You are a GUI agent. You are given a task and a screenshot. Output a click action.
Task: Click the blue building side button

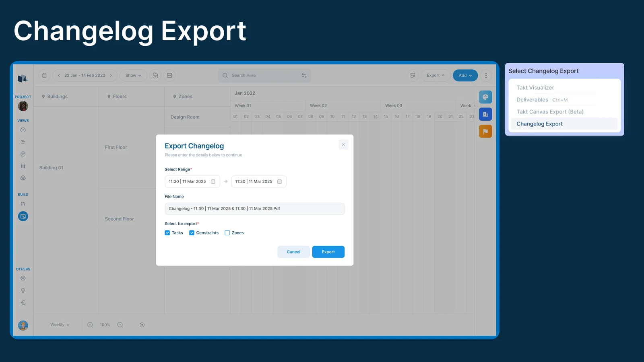(x=485, y=114)
